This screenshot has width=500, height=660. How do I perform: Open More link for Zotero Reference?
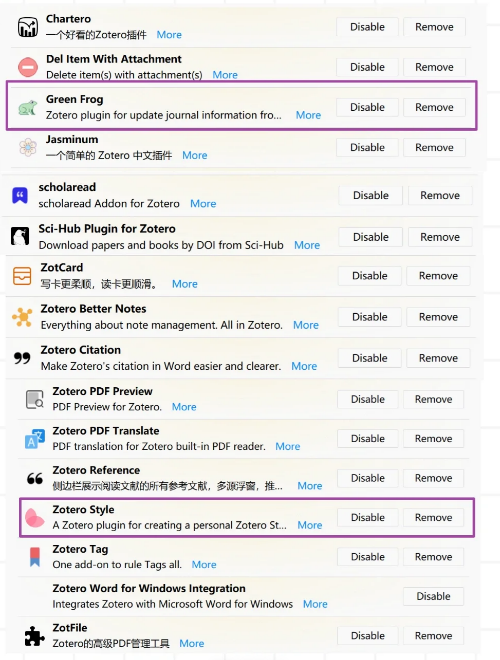coord(310,486)
